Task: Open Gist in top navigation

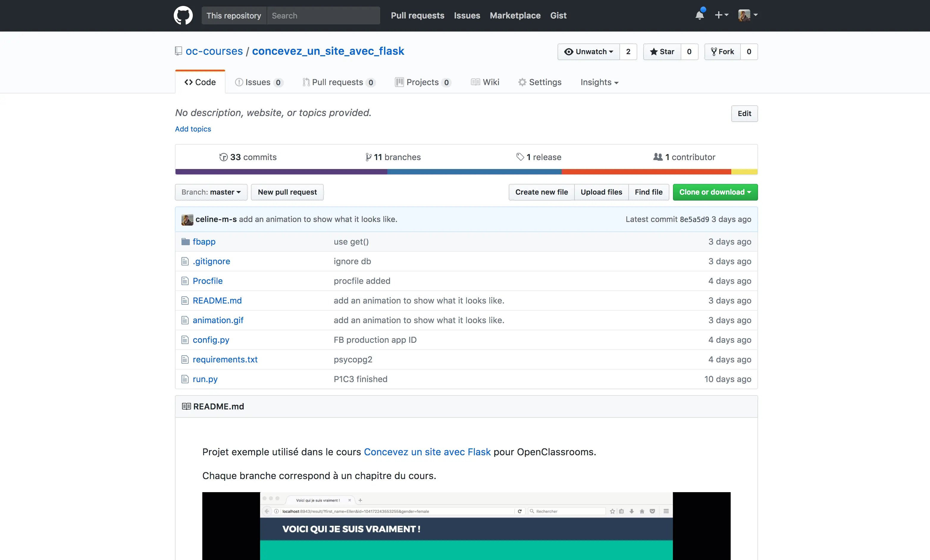Action: click(558, 15)
